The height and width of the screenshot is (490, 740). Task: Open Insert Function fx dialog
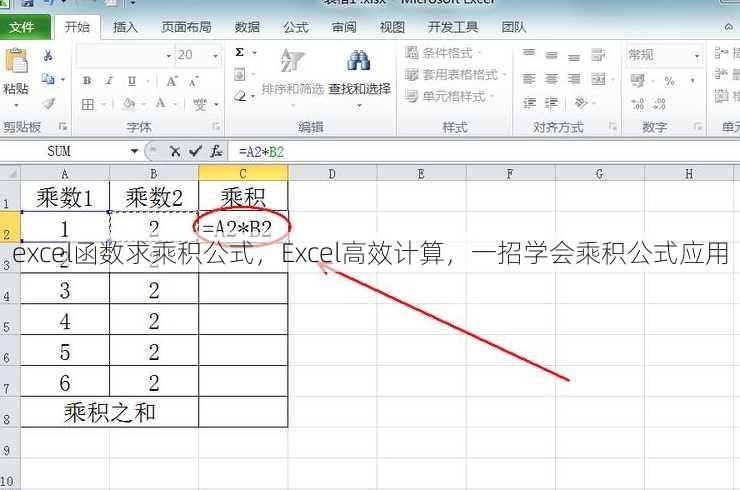[x=216, y=152]
